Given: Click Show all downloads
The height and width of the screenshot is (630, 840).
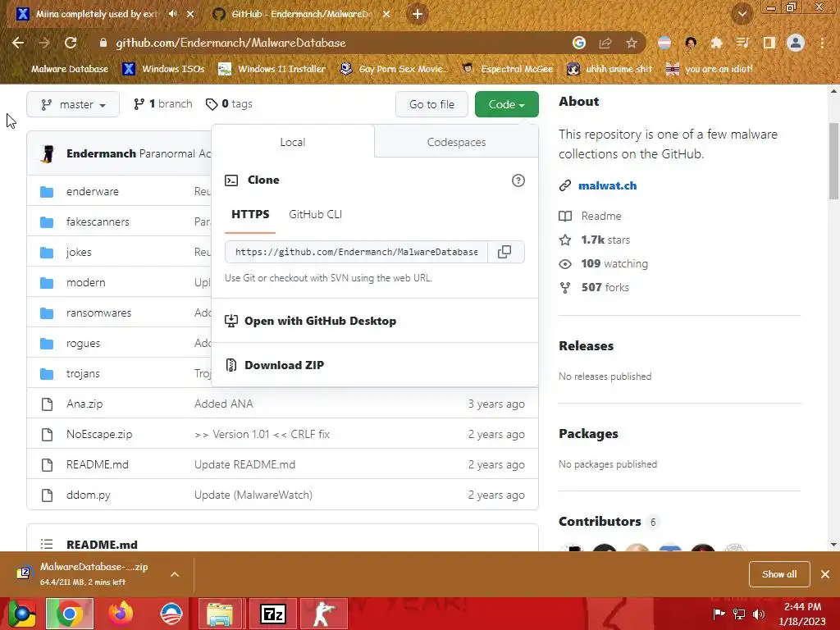Looking at the screenshot, I should 779,574.
